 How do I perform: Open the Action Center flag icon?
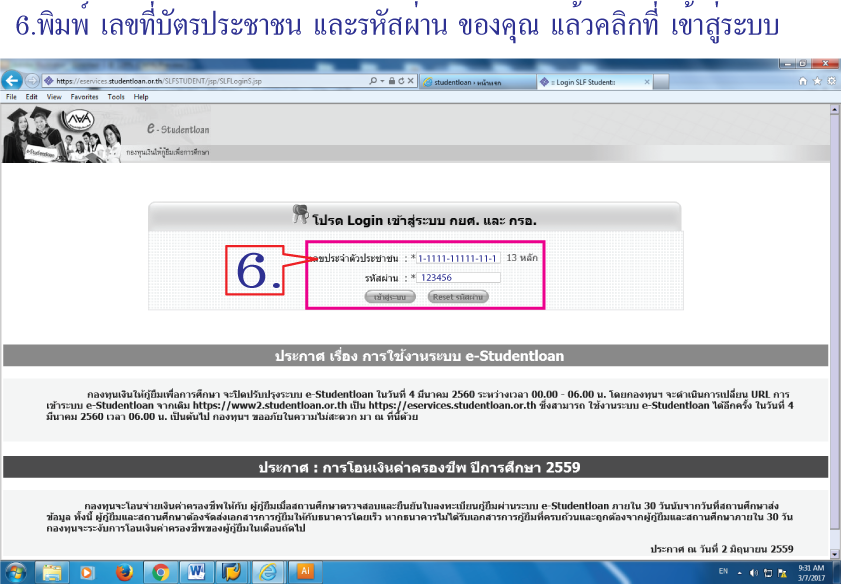(782, 573)
